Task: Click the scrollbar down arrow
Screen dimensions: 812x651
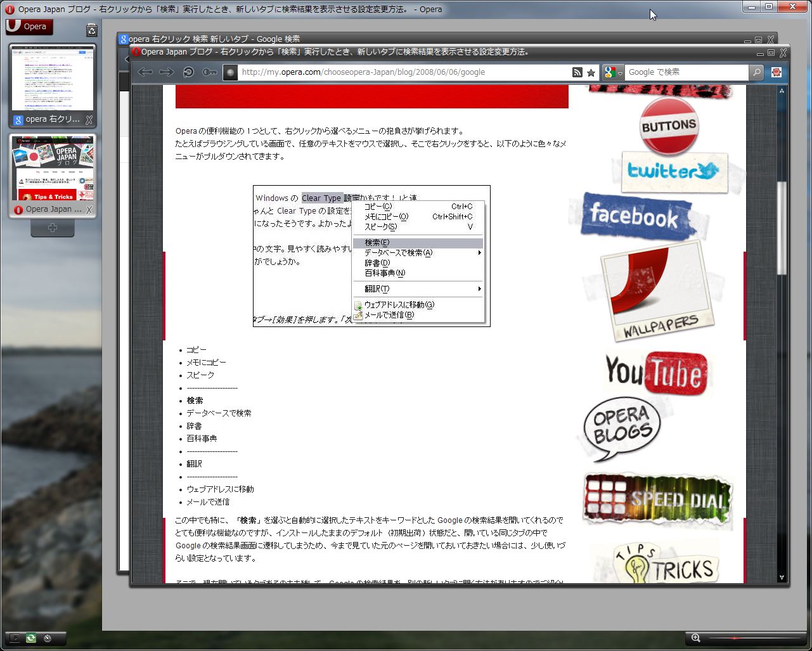Action: 782,577
